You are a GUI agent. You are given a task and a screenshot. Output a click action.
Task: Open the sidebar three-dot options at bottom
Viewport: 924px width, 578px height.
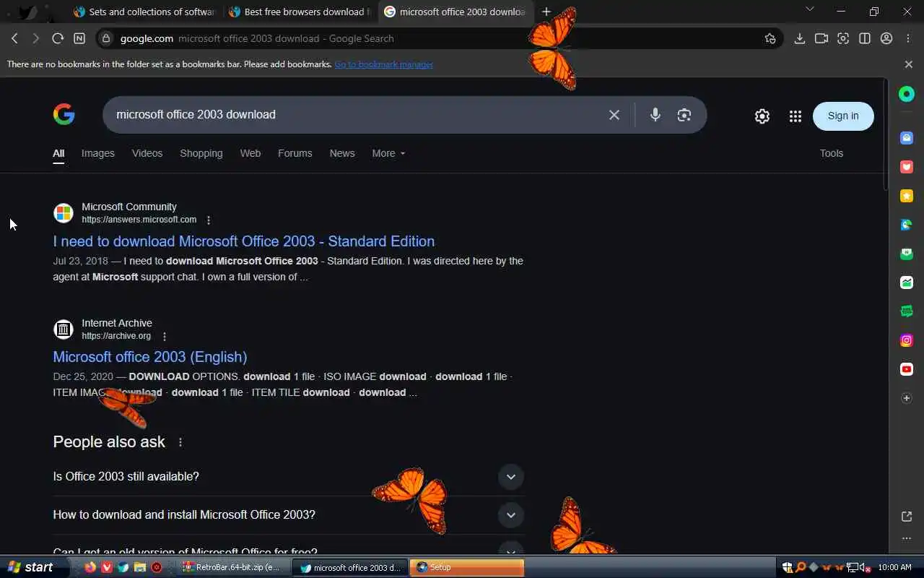point(907,538)
